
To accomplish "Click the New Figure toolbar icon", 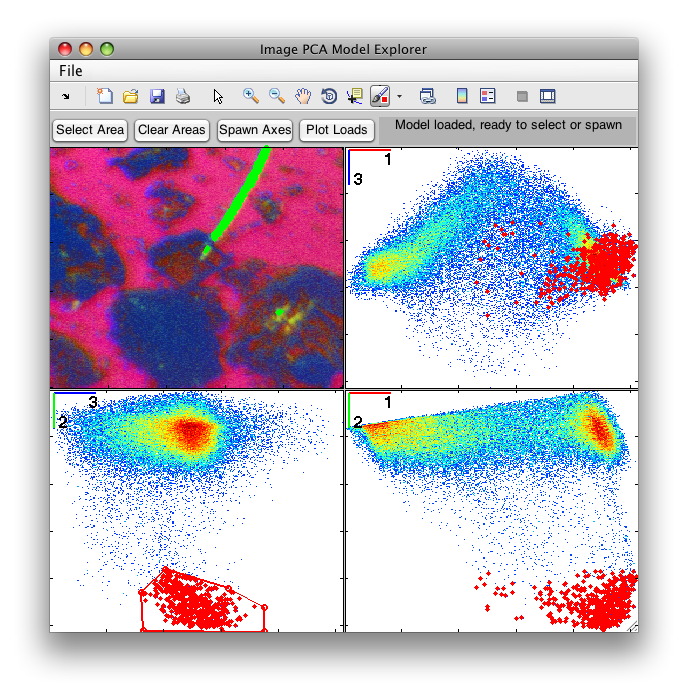I will click(x=105, y=97).
